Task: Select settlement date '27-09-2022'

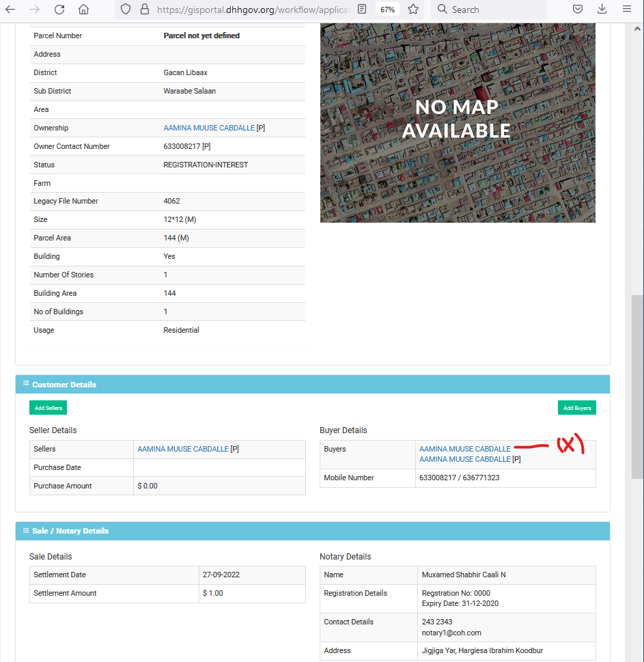Action: coord(221,575)
